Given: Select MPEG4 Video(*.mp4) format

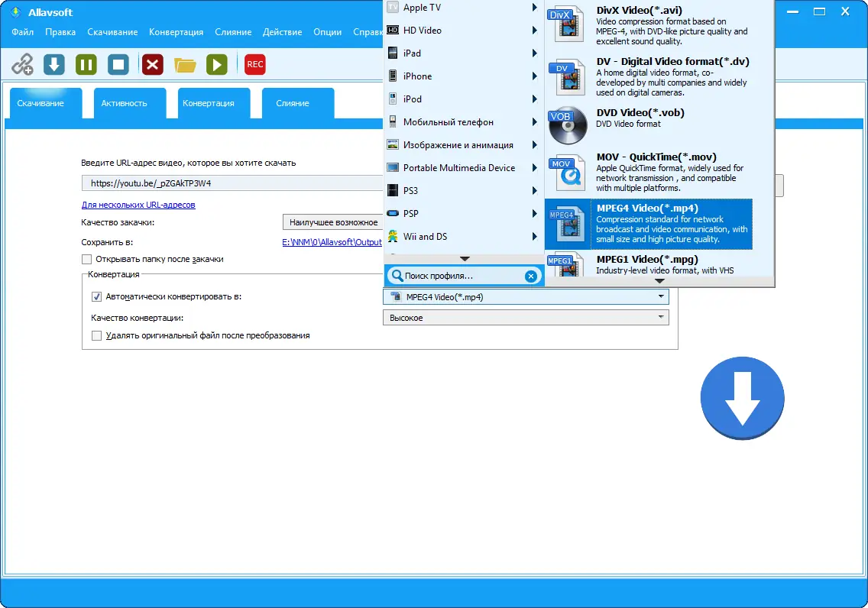Looking at the screenshot, I should click(x=648, y=224).
